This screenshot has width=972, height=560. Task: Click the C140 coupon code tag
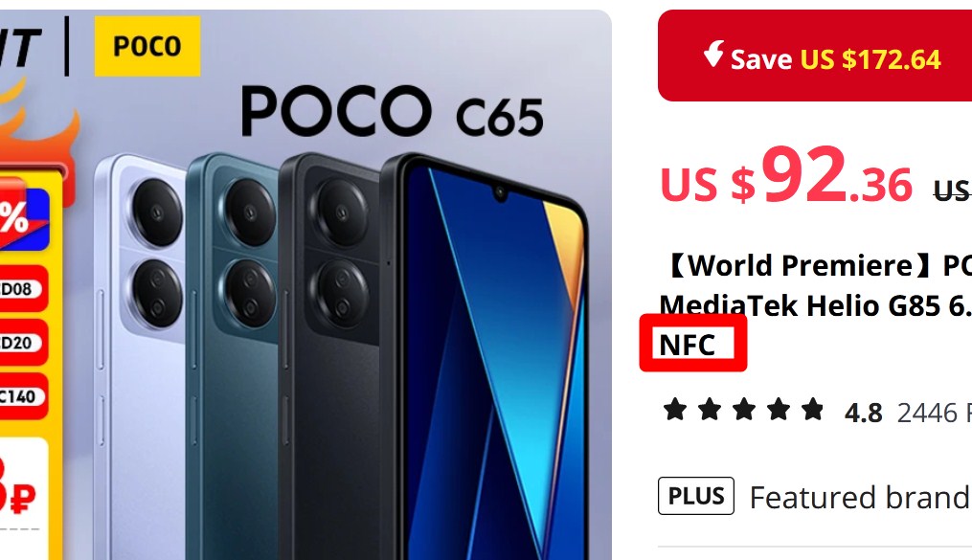[22, 396]
